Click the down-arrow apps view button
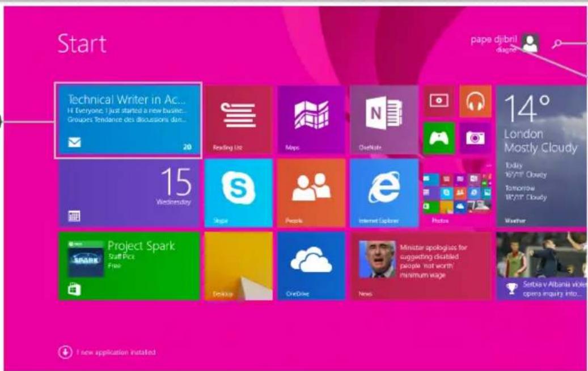The width and height of the screenshot is (588, 371). click(x=65, y=352)
